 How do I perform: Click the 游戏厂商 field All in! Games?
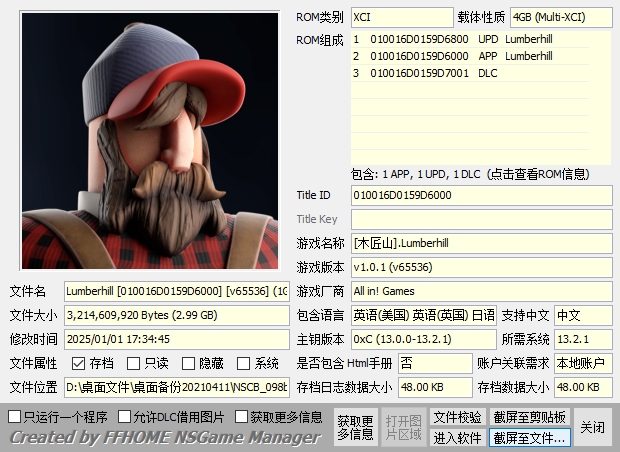(x=482, y=291)
